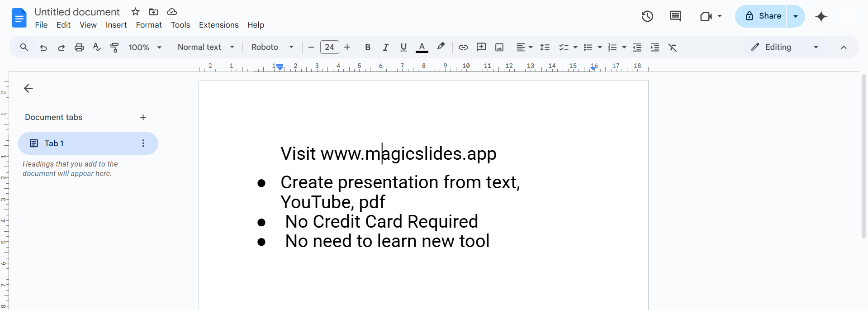Open line and paragraph spacing
Image resolution: width=868 pixels, height=310 pixels.
(545, 47)
